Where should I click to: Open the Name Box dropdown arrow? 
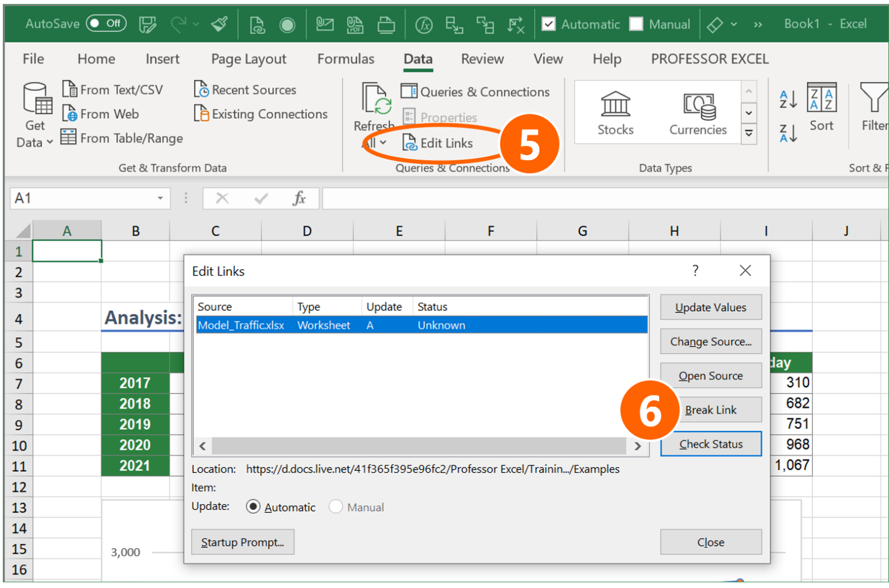[160, 198]
